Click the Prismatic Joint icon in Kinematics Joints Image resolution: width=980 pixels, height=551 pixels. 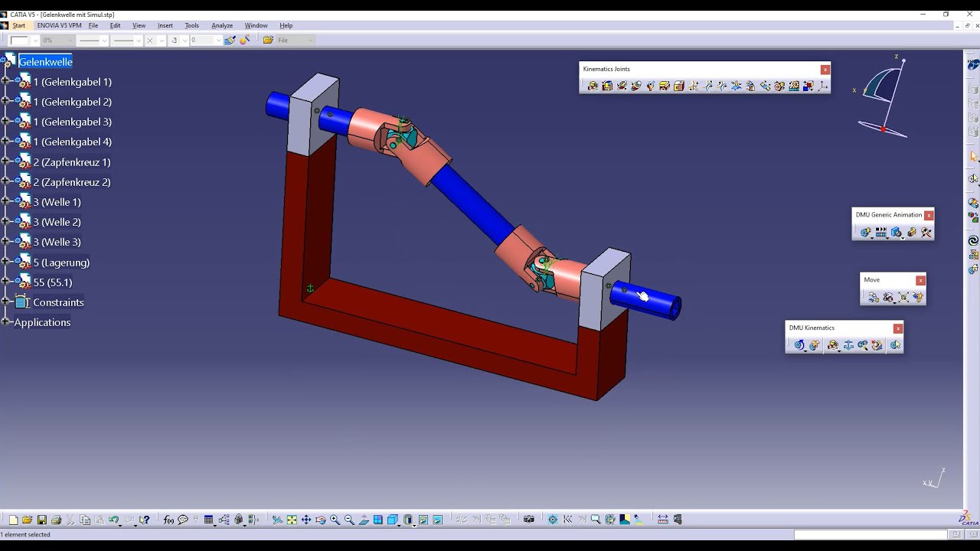click(x=607, y=86)
